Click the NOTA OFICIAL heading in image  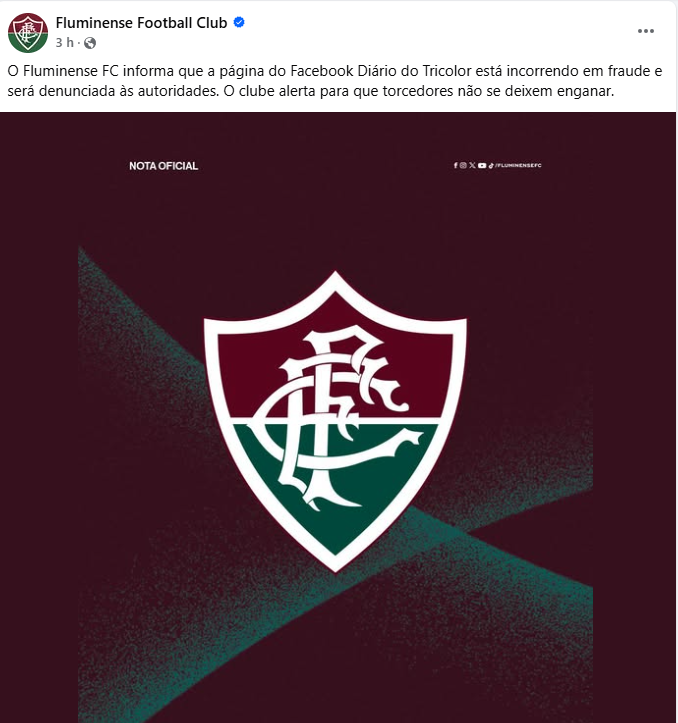click(163, 166)
